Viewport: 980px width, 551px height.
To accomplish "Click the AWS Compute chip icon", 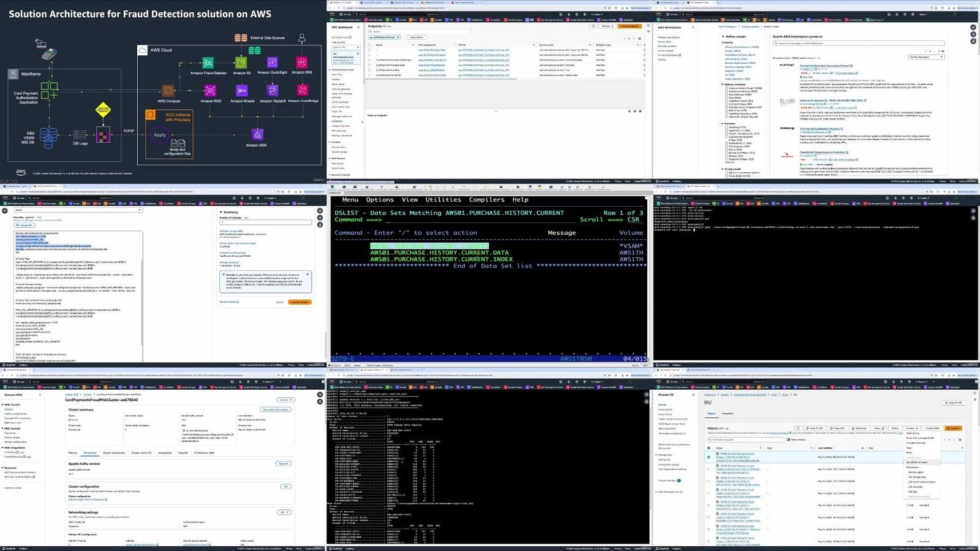I will (x=168, y=91).
